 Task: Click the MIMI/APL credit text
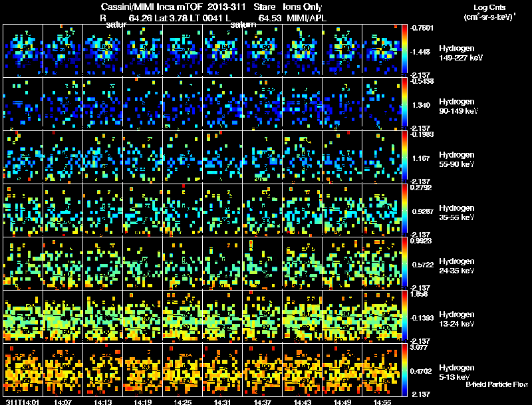tap(307, 18)
